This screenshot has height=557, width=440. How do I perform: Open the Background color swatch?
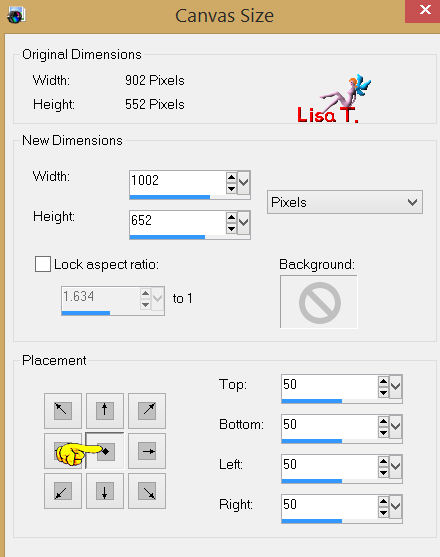(319, 302)
